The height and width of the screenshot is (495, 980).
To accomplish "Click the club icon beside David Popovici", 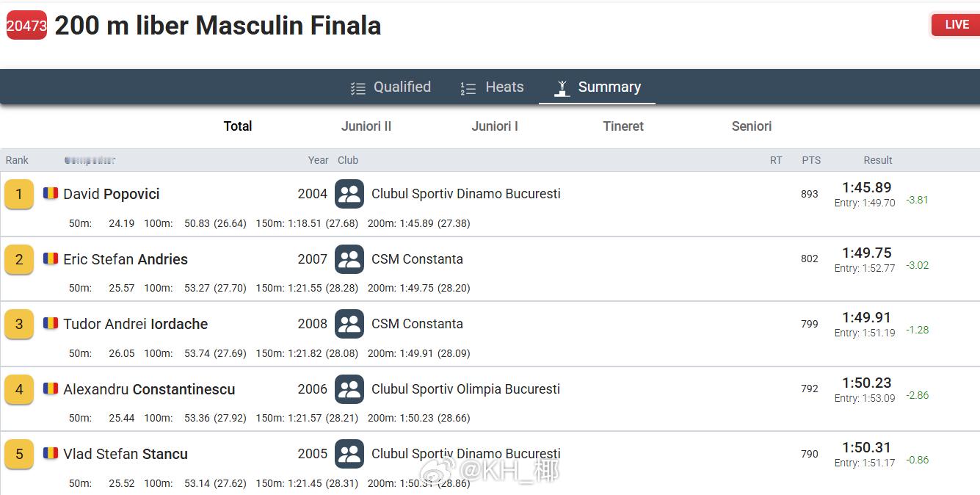I will 349,194.
